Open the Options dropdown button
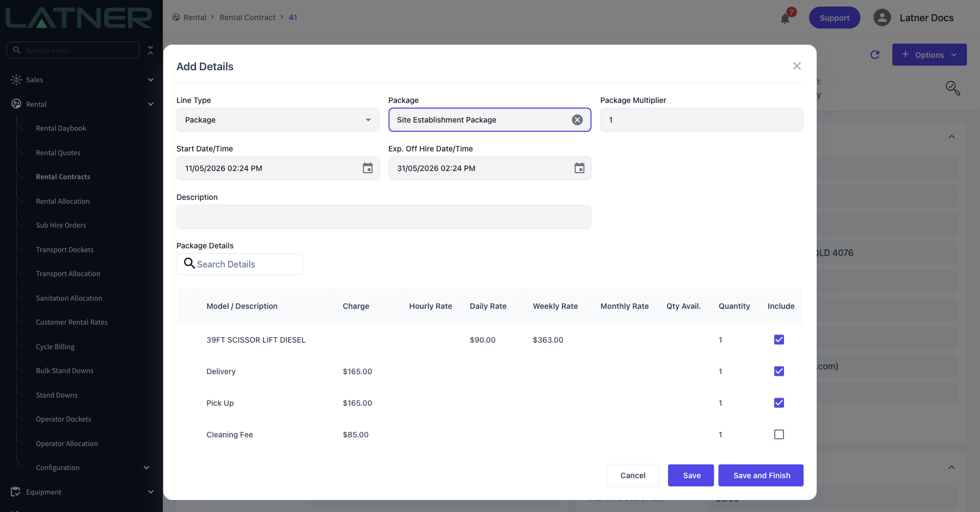 (929, 54)
